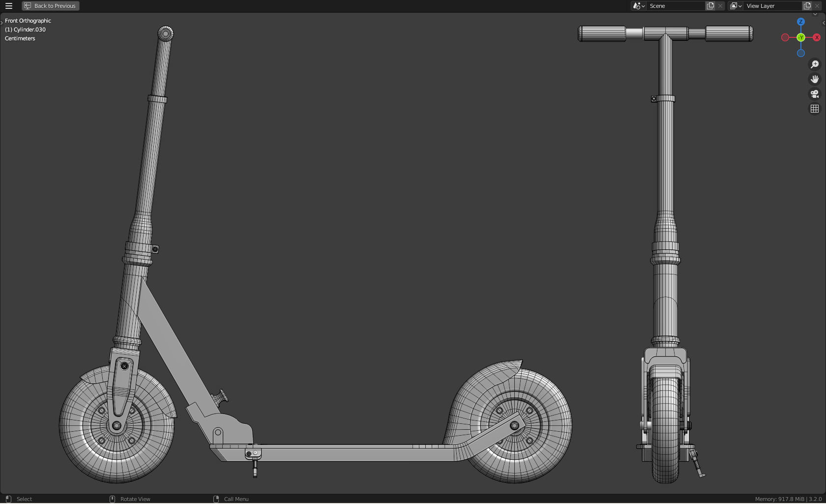This screenshot has height=504, width=826.
Task: Click the Memory 917.8 MiB status text
Action: 779,499
